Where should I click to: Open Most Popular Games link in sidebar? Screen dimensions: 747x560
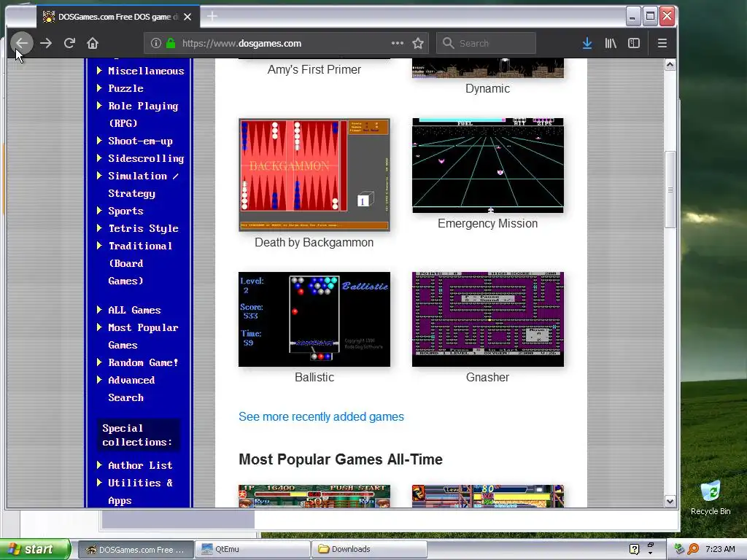coord(143,336)
